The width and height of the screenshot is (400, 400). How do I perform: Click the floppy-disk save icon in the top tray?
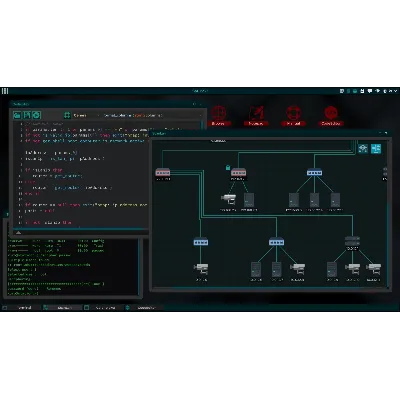click(362, 91)
